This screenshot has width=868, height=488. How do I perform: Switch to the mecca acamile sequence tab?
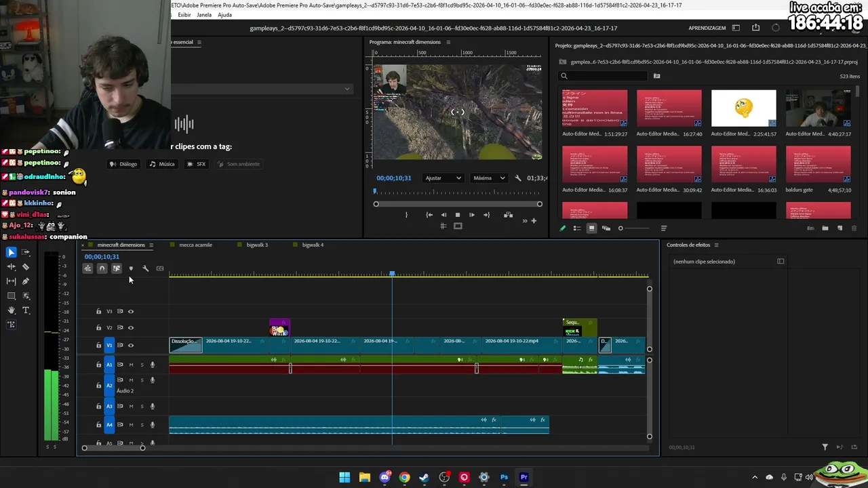195,245
